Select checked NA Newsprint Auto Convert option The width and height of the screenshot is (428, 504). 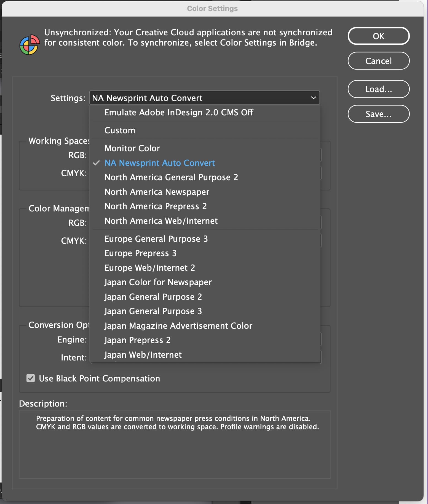point(159,163)
